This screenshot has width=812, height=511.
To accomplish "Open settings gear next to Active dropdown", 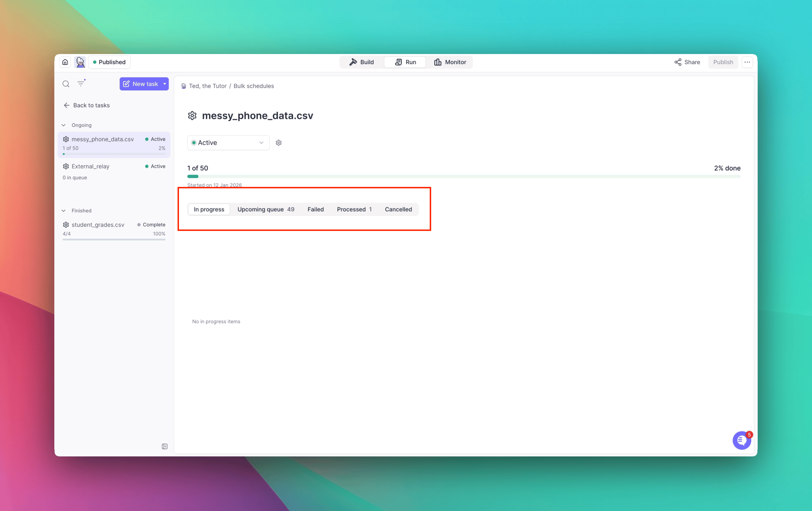I will coord(278,143).
